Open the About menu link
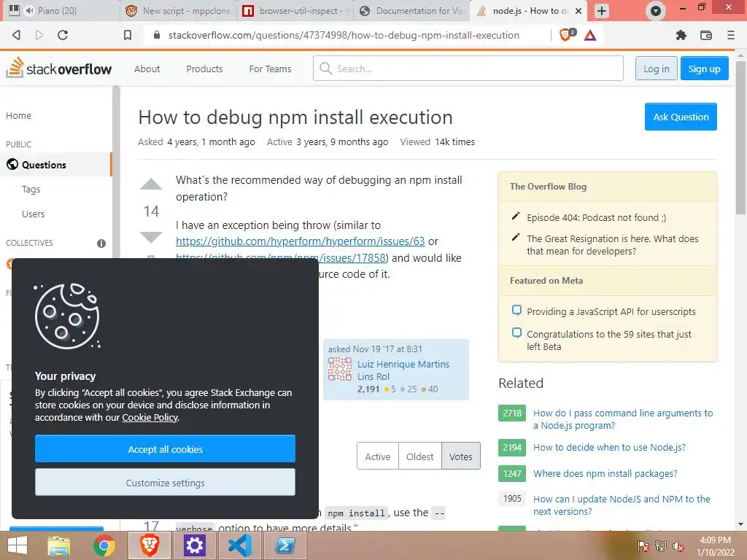Viewport: 747px width, 560px height. (x=147, y=69)
